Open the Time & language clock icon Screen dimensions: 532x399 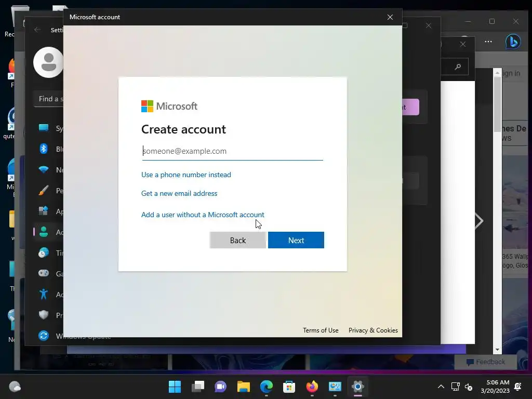[44, 253]
